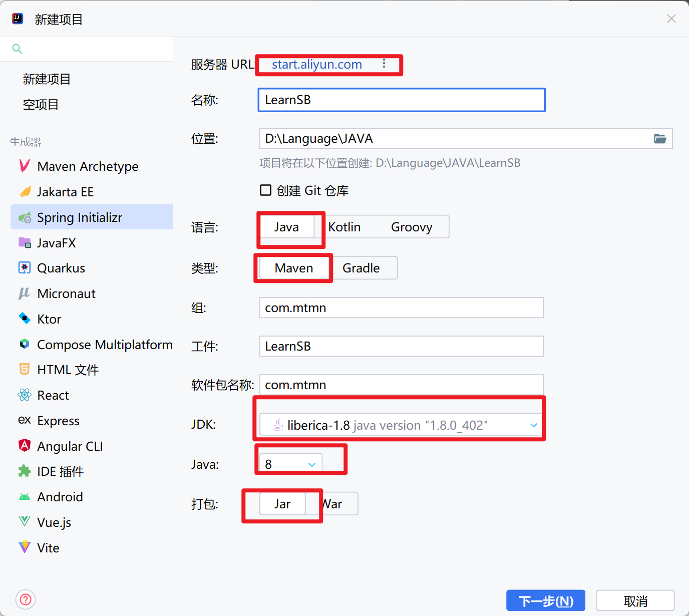Click inside the 组 com.mtmn field
This screenshot has width=689, height=616.
point(401,307)
